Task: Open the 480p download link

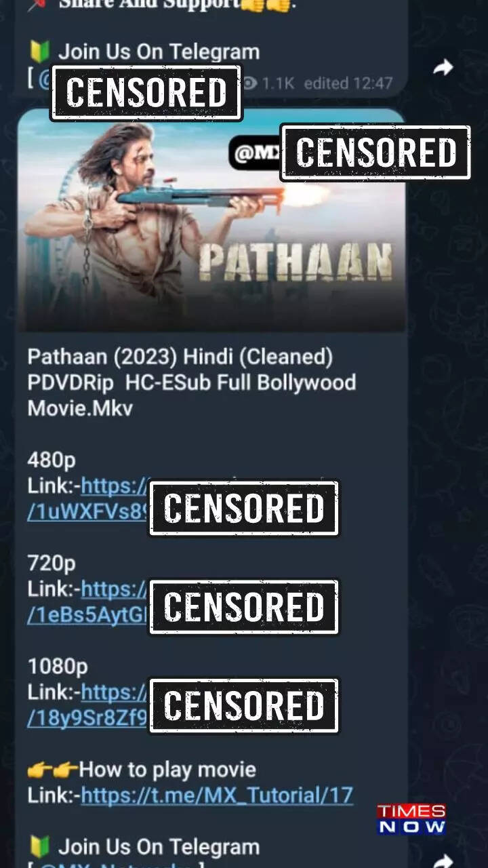Action: (88, 499)
